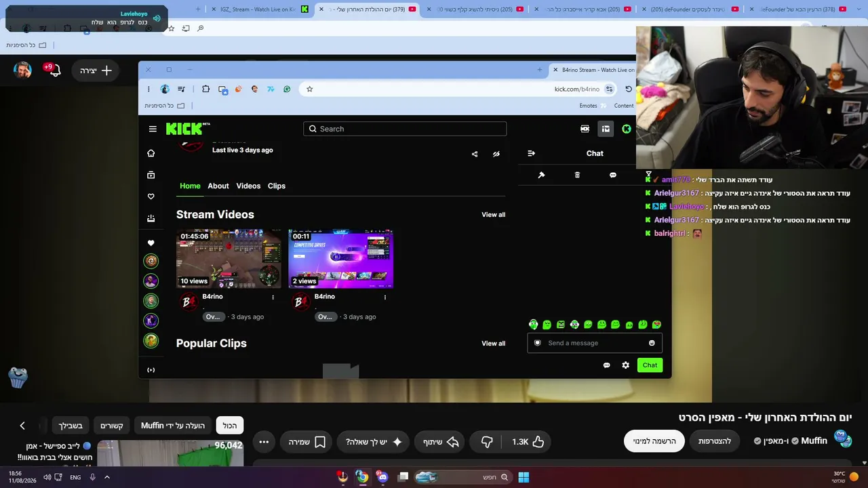Screen dimensions: 868x488
Task: Collapse the Chat panel
Action: pos(531,153)
